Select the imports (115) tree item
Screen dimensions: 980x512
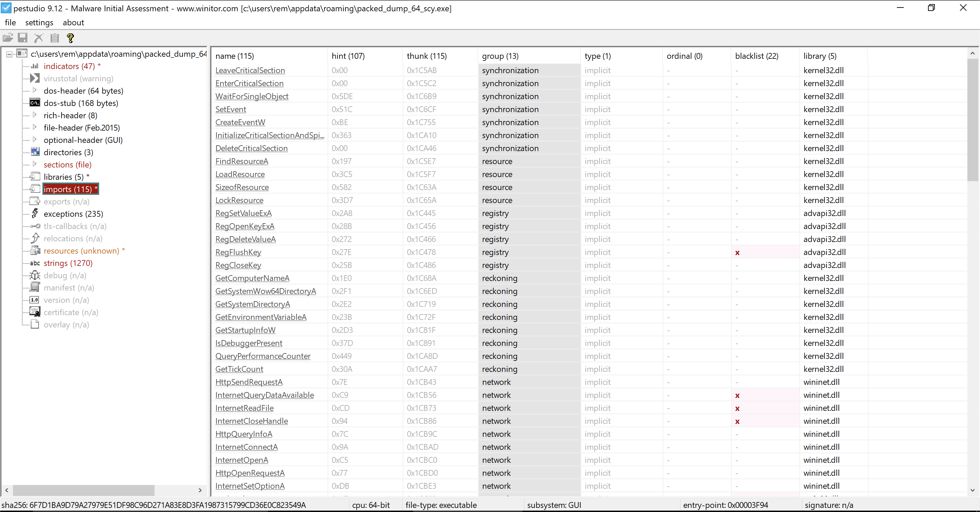pos(70,189)
